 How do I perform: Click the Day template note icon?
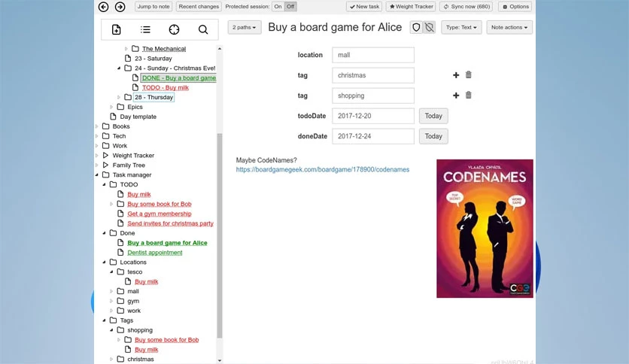pos(113,117)
